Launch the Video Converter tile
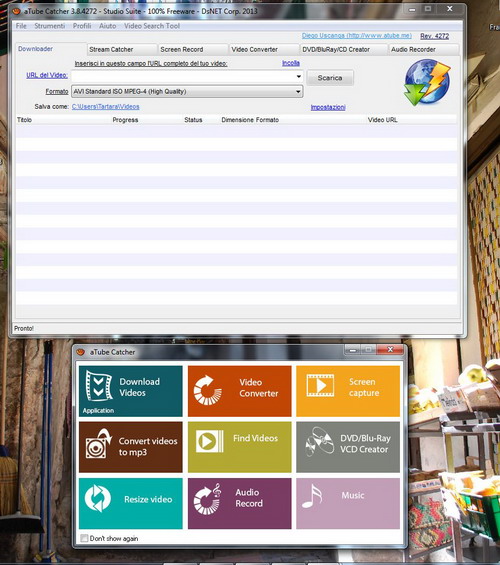The height and width of the screenshot is (565, 500). (239, 391)
